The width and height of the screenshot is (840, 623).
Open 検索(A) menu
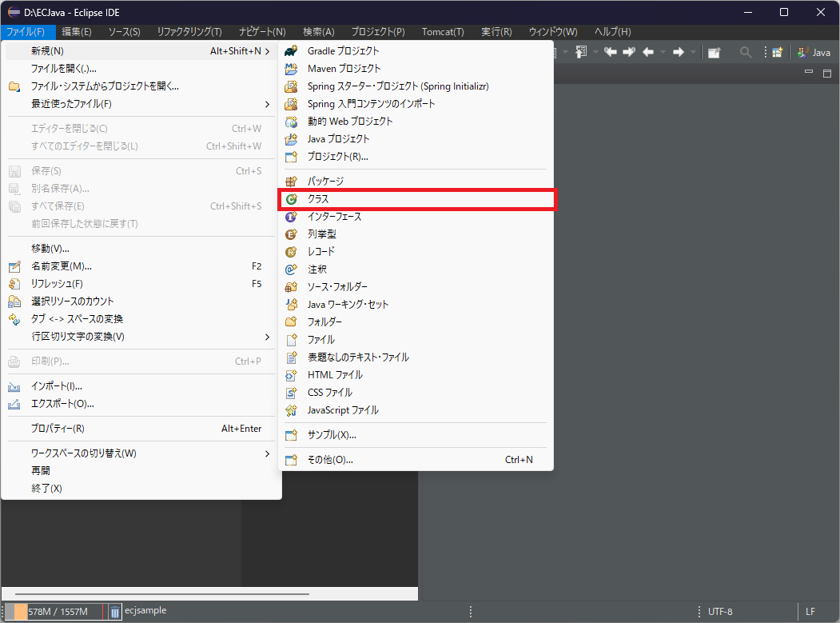(x=319, y=32)
